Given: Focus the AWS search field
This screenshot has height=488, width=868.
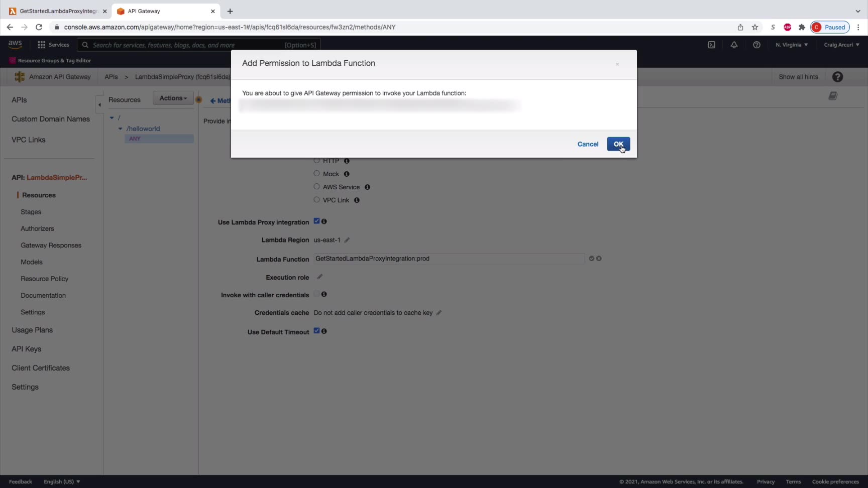Looking at the screenshot, I should (x=199, y=45).
